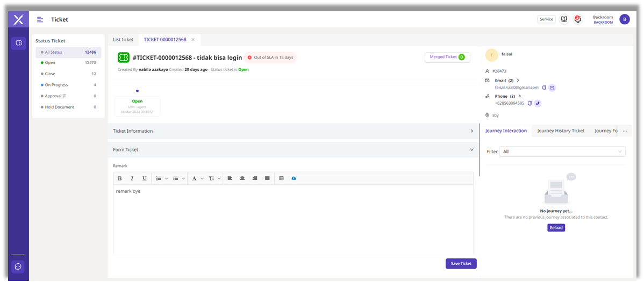Click the send email icon beside the address
Screen dimensions: 644x282
(552, 88)
